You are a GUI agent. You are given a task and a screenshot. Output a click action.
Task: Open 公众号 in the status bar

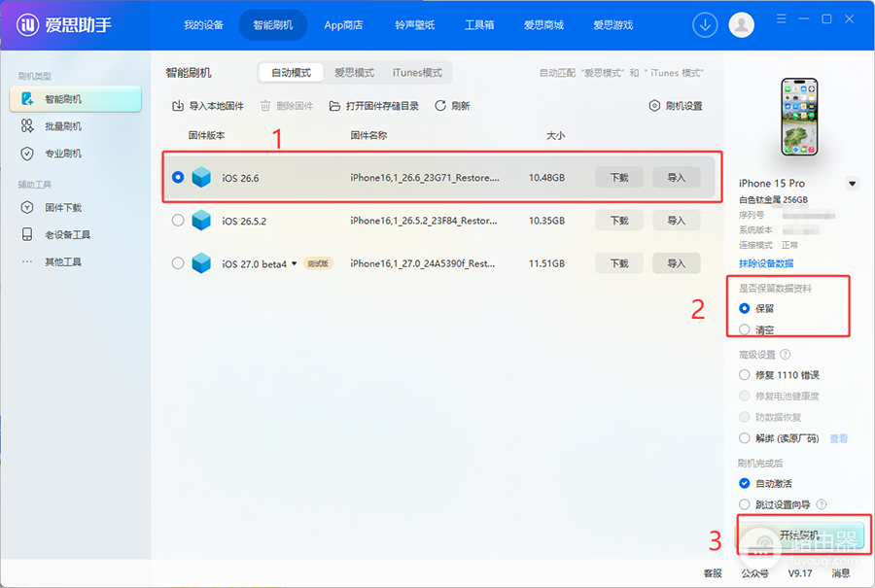(x=754, y=573)
